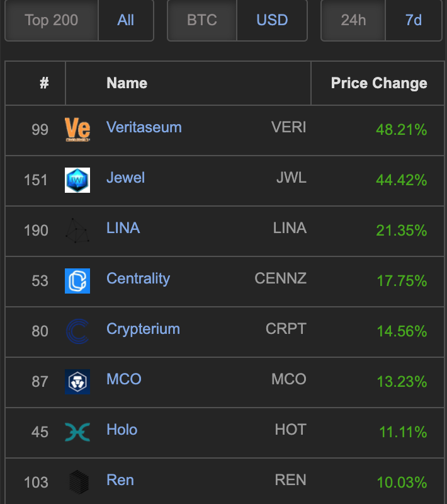Click the Jewel JWL hexagon logo
The image size is (447, 504).
77,180
